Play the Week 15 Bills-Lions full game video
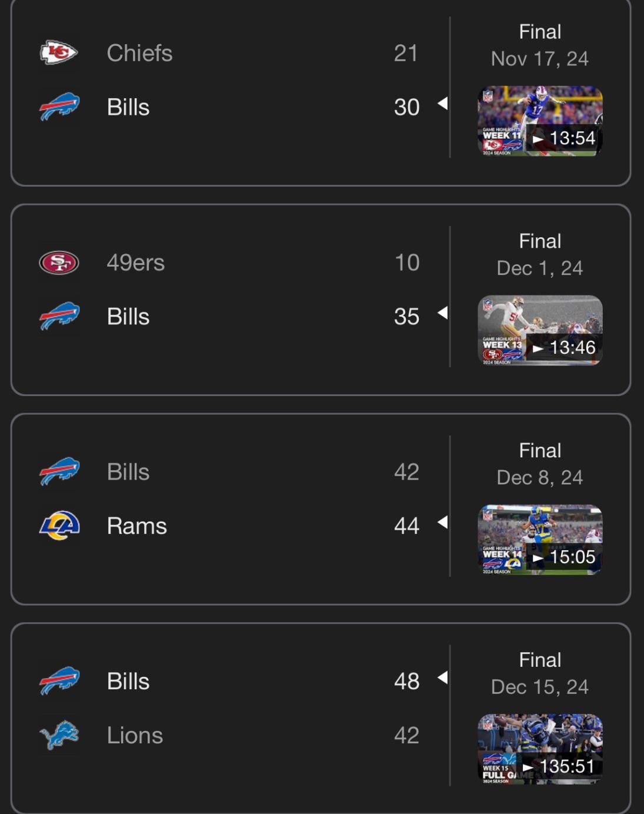 (x=540, y=749)
